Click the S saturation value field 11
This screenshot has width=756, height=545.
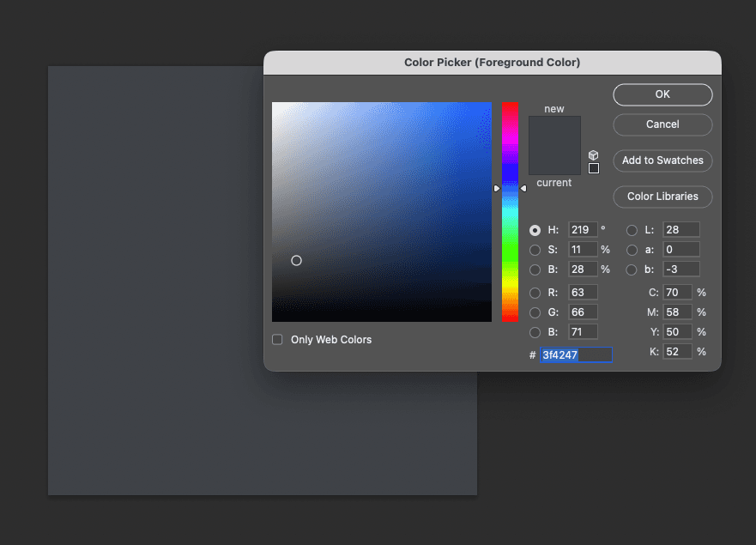pyautogui.click(x=583, y=250)
